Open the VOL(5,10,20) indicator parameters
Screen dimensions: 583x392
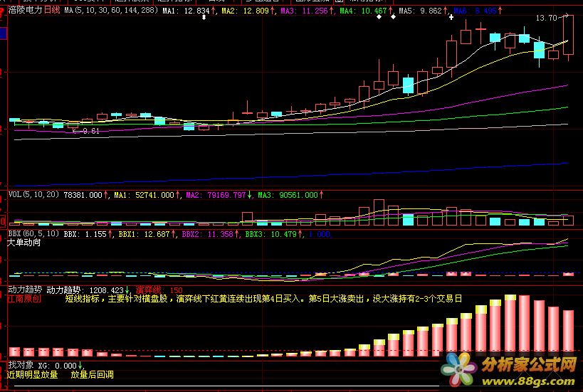pyautogui.click(x=33, y=194)
